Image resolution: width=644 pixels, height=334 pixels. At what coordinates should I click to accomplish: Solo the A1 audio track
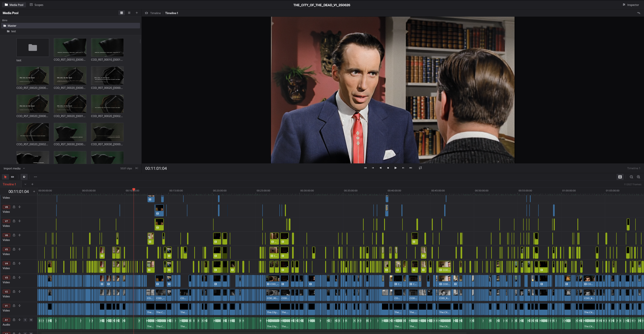pos(25,320)
